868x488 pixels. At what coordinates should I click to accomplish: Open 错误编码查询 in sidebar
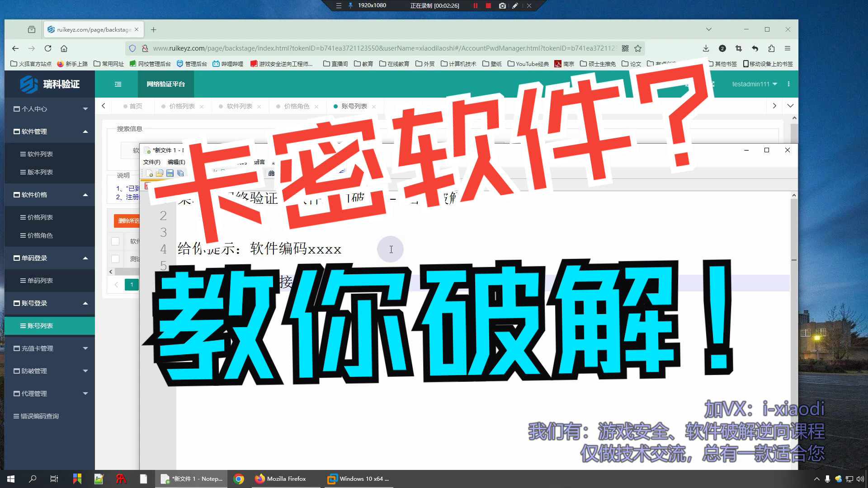click(x=50, y=416)
